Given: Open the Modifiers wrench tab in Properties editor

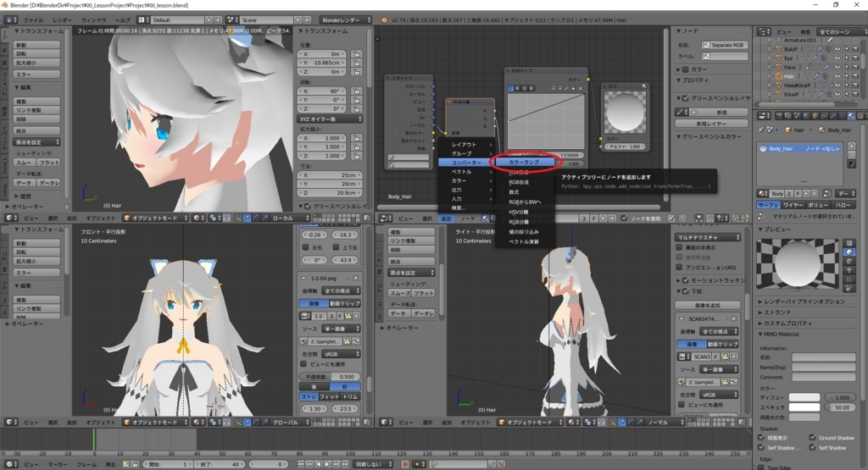Looking at the screenshot, I should 834,115.
